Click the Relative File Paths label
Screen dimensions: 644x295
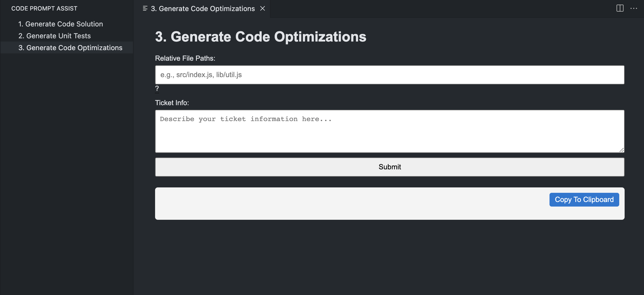coord(185,58)
